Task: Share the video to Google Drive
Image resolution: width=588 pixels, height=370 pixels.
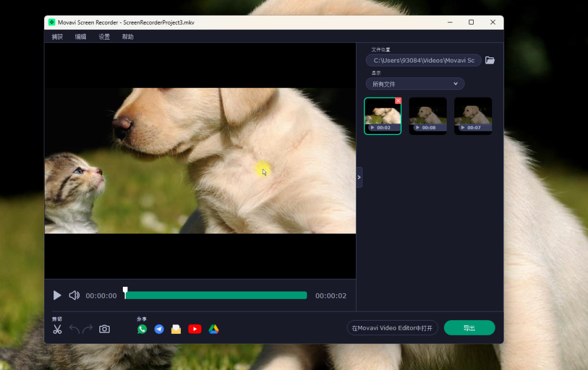Action: (x=213, y=329)
